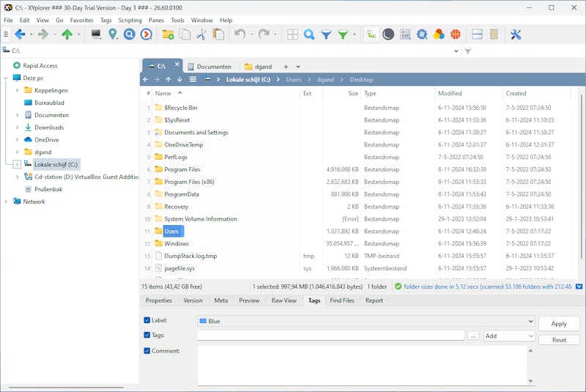The width and height of the screenshot is (586, 392).
Task: Click the Cut scissors icon
Action: coord(201,34)
